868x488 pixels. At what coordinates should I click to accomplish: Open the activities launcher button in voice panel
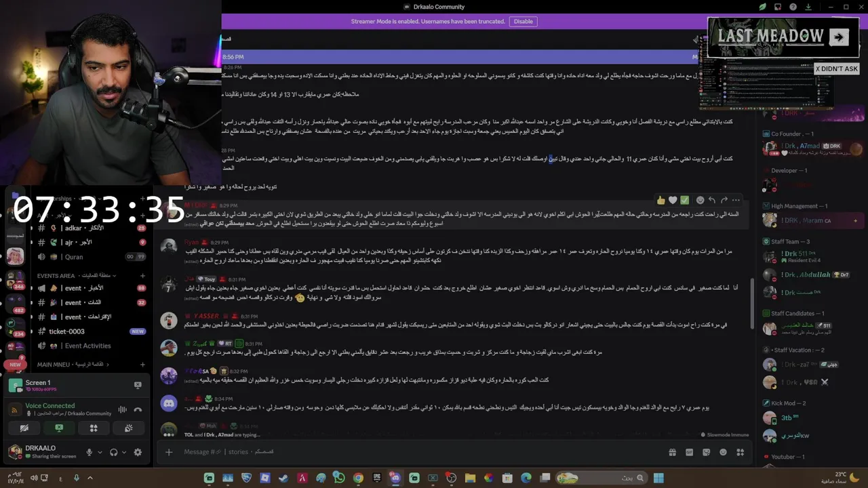[94, 428]
